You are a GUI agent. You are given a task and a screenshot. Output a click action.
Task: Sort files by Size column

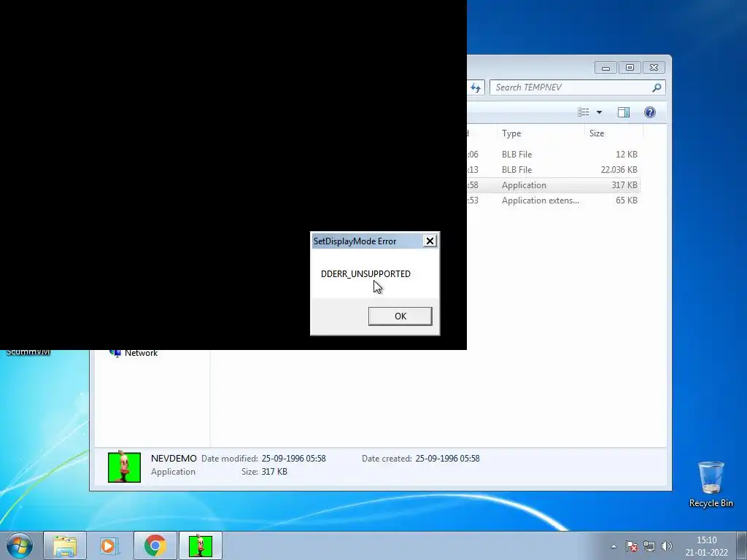pos(614,133)
